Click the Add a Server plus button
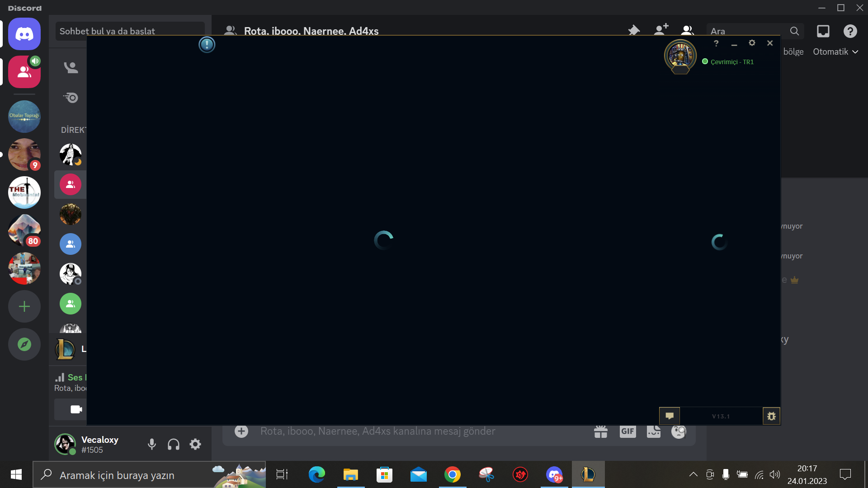 coord(24,307)
